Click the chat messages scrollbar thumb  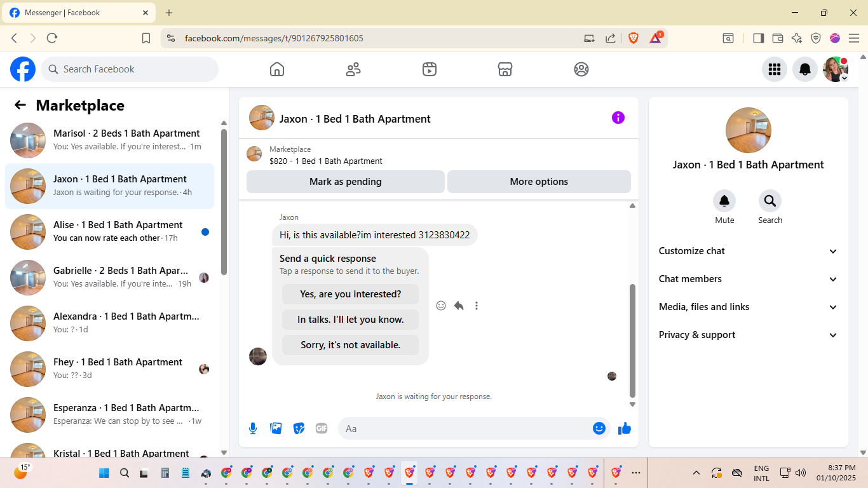[632, 340]
